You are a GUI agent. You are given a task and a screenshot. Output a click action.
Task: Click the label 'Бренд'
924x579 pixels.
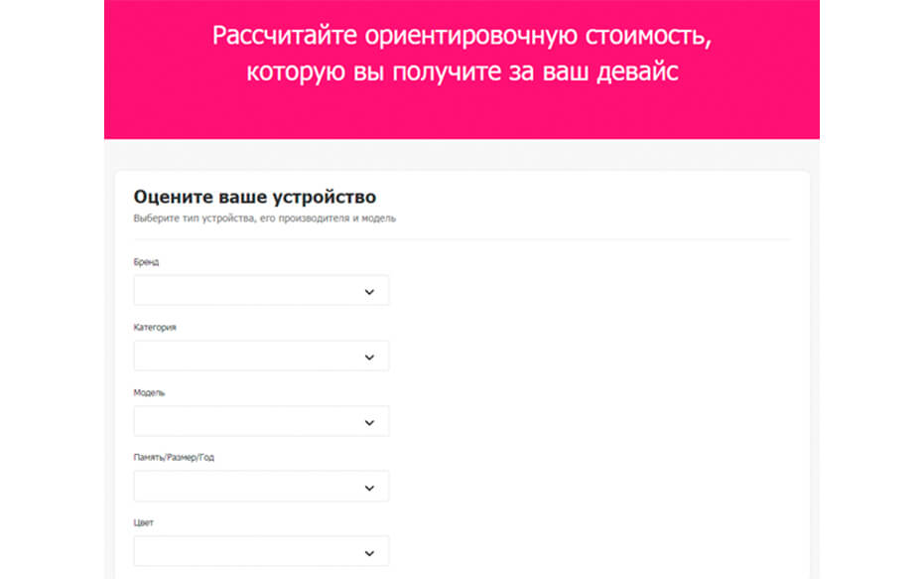(x=146, y=262)
